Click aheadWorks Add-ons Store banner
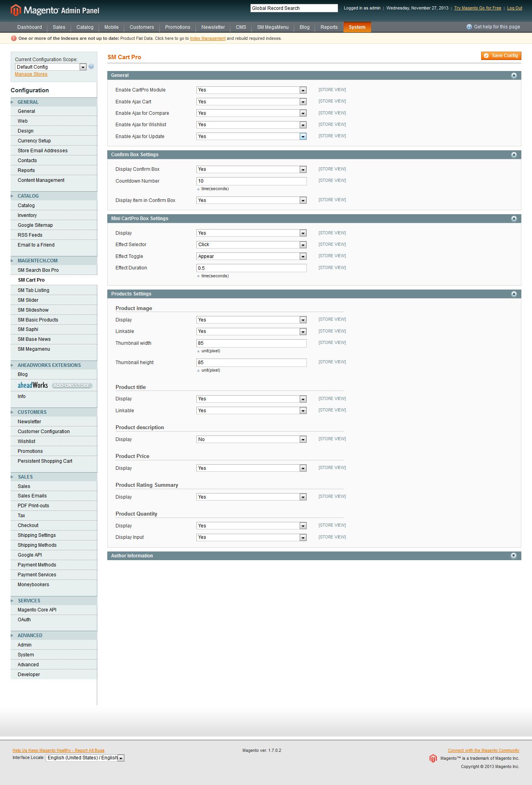 [55, 385]
